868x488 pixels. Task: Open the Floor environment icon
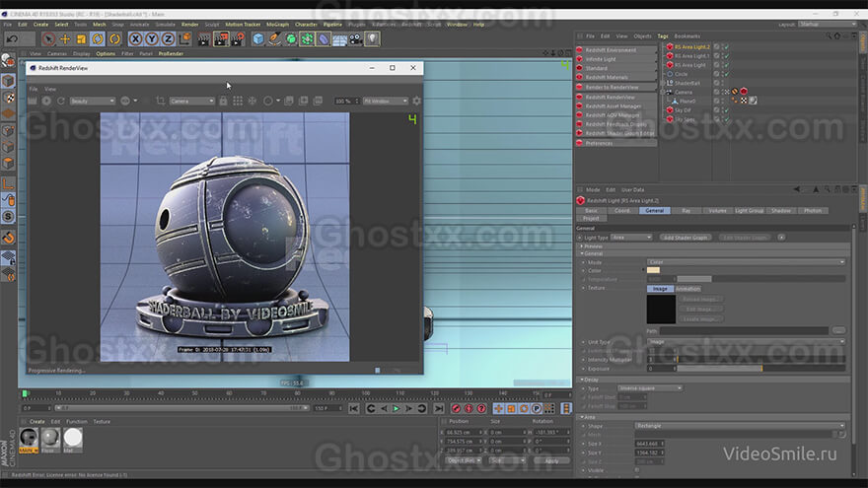coord(340,38)
